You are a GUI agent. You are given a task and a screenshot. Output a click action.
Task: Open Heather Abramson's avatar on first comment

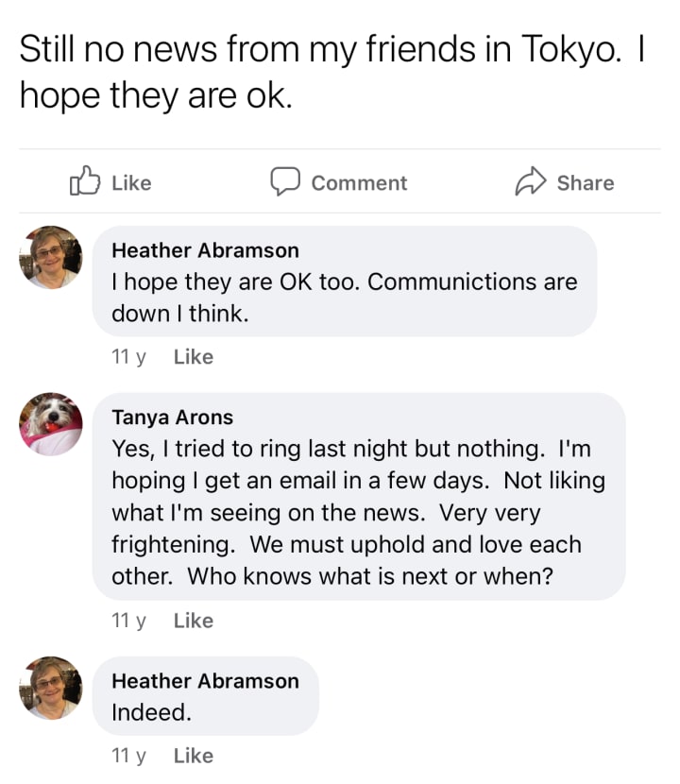(51, 258)
